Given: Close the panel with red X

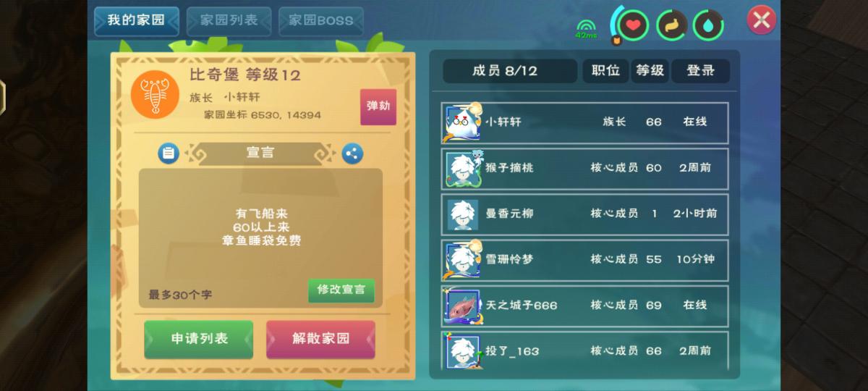Looking at the screenshot, I should (761, 20).
